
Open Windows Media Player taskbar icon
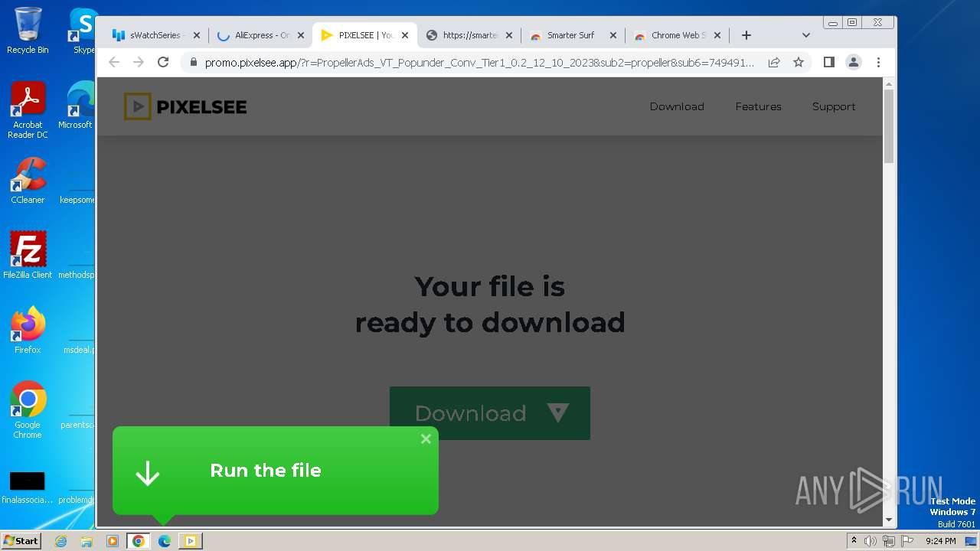point(113,541)
